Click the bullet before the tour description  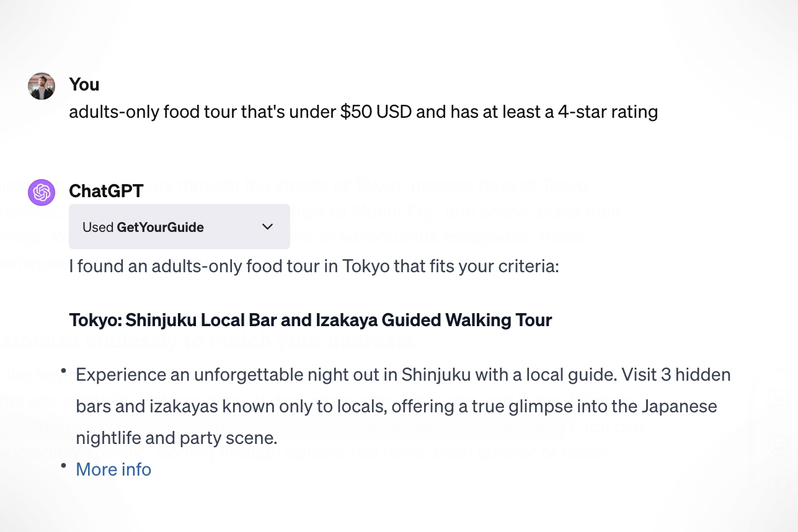tap(63, 371)
